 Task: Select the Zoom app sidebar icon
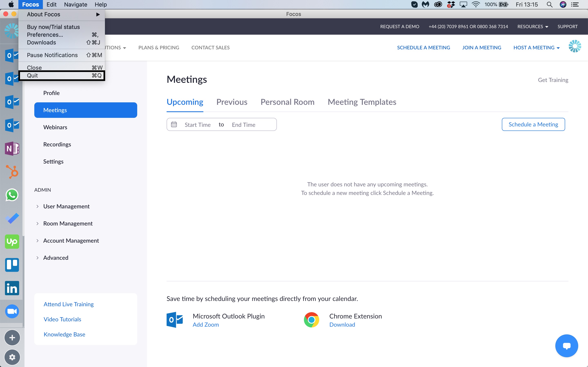pyautogui.click(x=12, y=311)
